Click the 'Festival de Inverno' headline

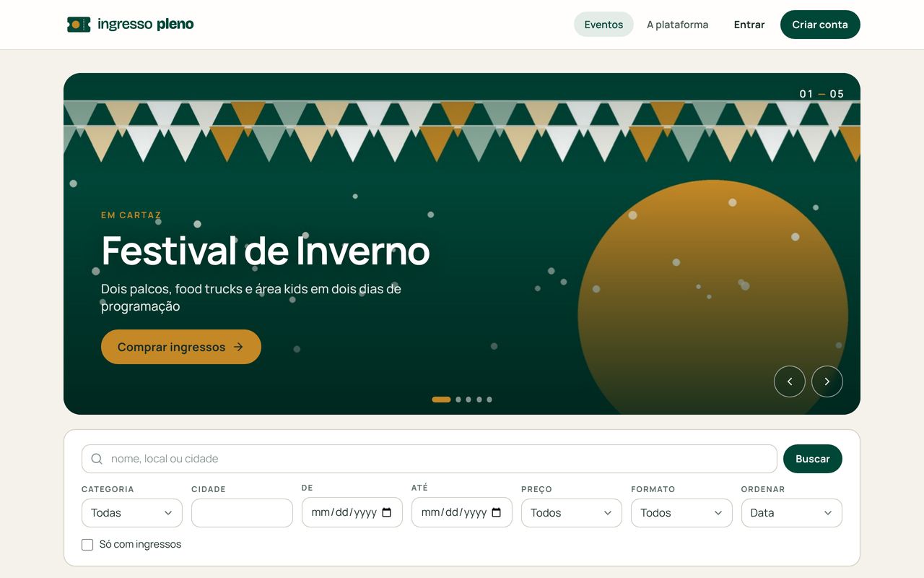[x=266, y=251]
